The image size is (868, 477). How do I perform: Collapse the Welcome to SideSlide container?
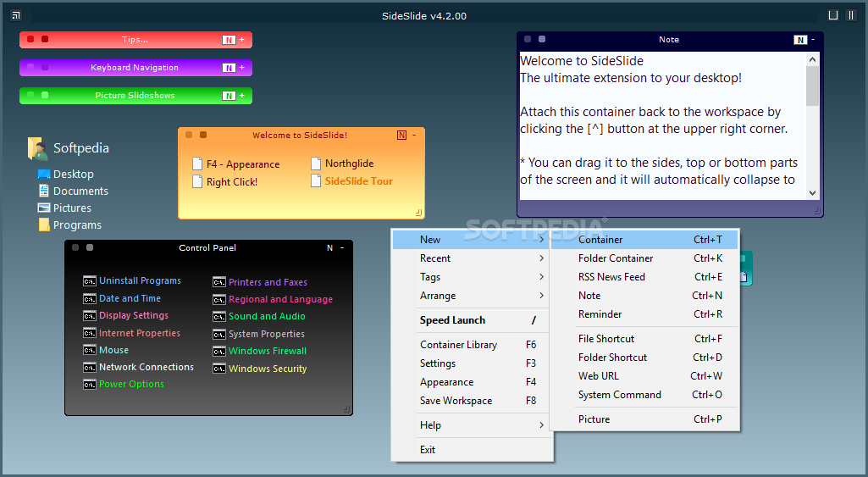414,135
